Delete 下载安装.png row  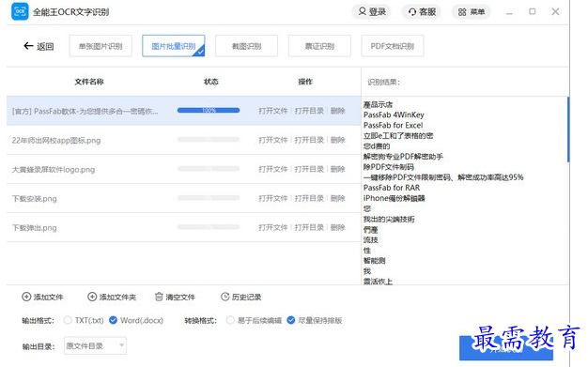(x=337, y=198)
